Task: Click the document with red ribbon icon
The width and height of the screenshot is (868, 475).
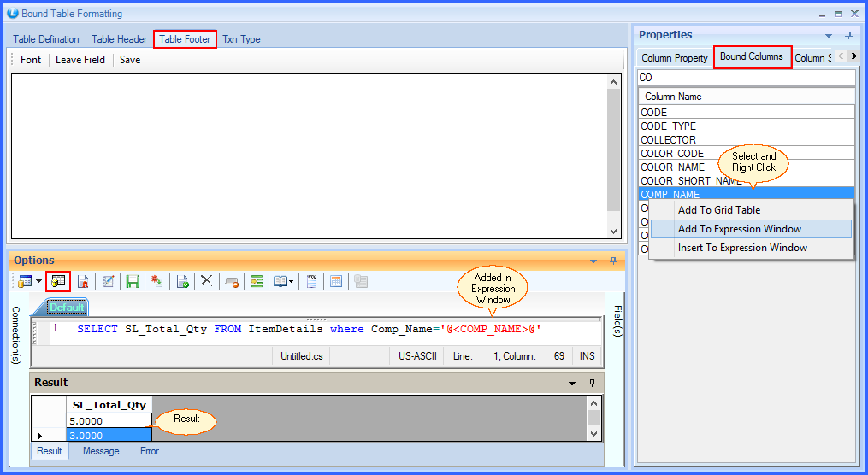Action: point(83,281)
